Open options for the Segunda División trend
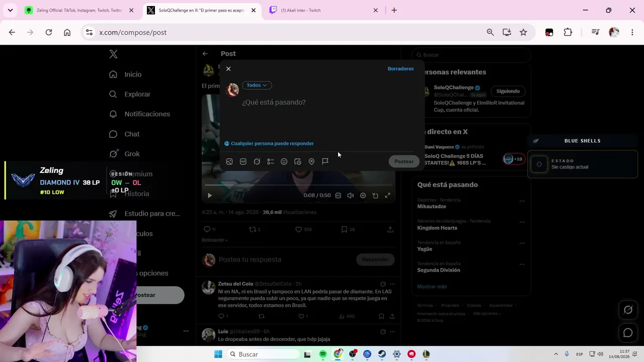 point(522,264)
